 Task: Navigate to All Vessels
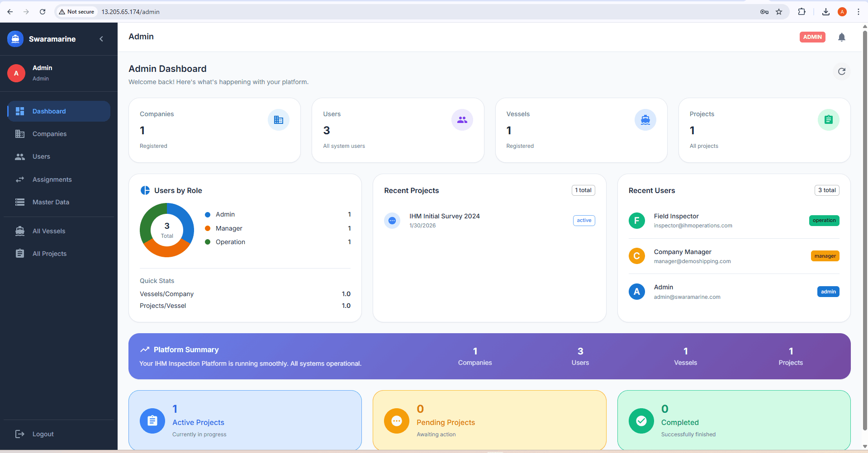point(49,231)
